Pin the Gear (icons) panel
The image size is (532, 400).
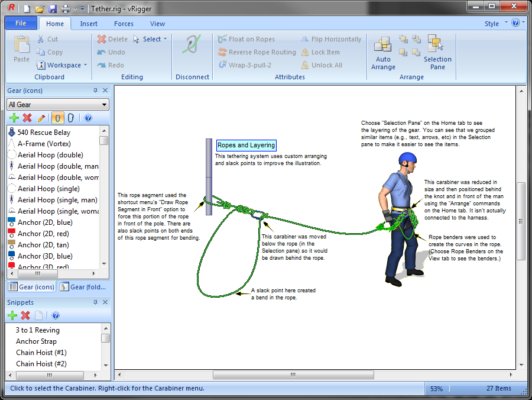[x=95, y=91]
